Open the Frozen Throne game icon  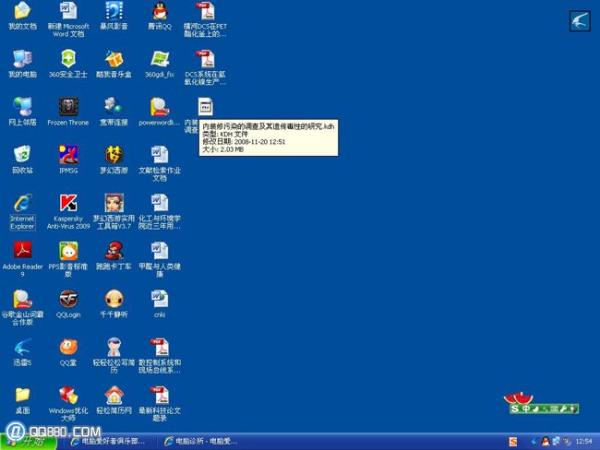(68, 106)
